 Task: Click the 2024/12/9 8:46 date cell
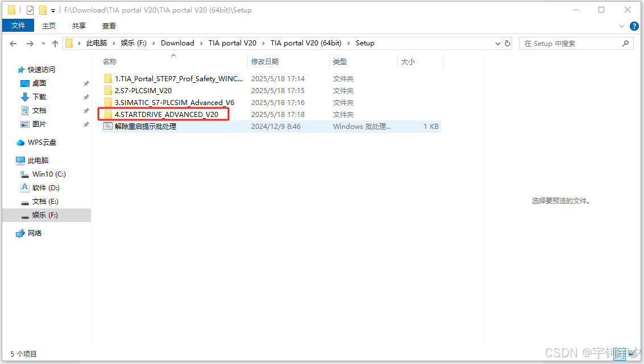click(276, 127)
